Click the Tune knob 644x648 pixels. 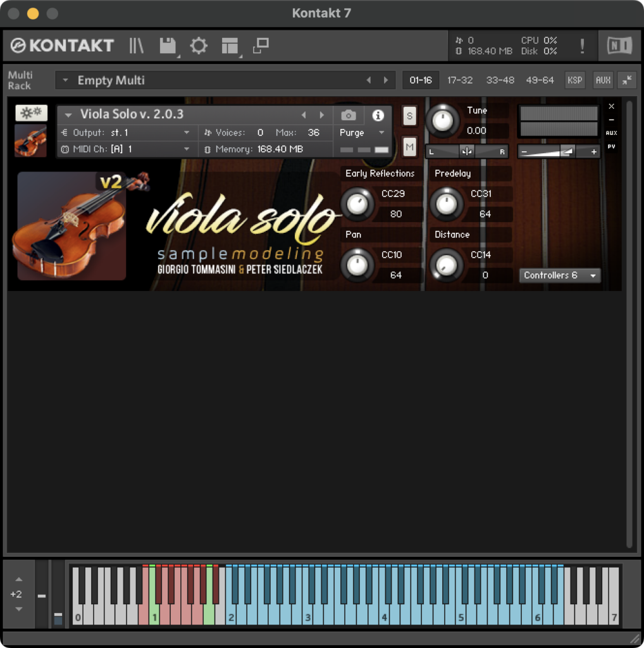coord(442,121)
